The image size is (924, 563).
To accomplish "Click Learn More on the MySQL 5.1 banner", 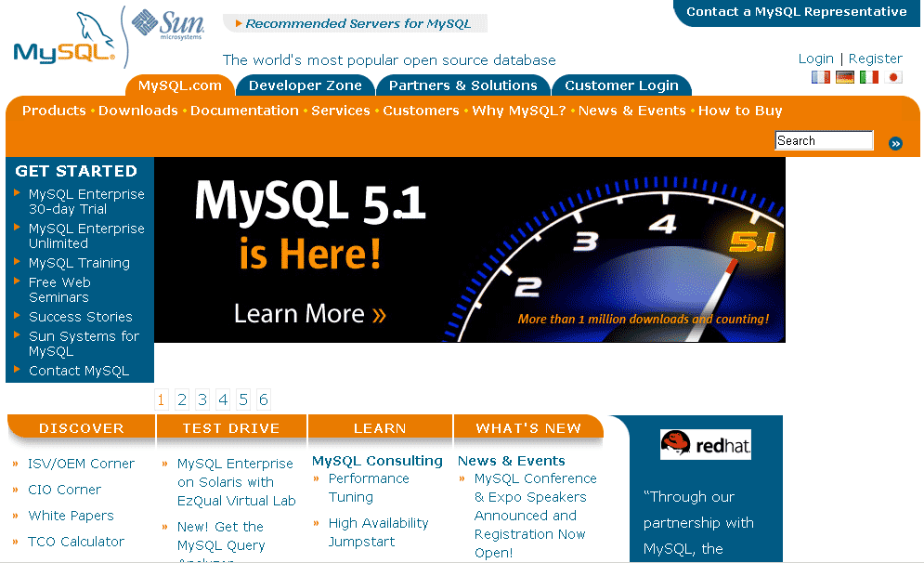I will tap(310, 314).
